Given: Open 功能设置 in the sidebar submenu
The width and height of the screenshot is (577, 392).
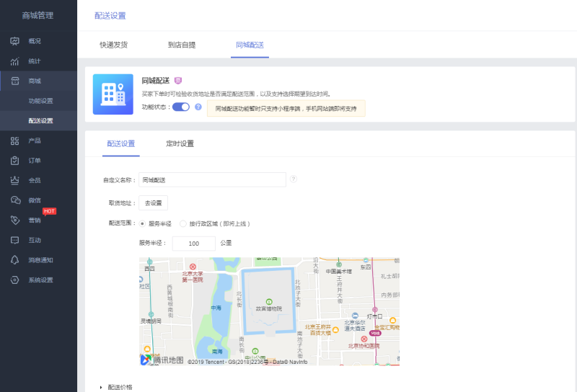Looking at the screenshot, I should coord(40,101).
